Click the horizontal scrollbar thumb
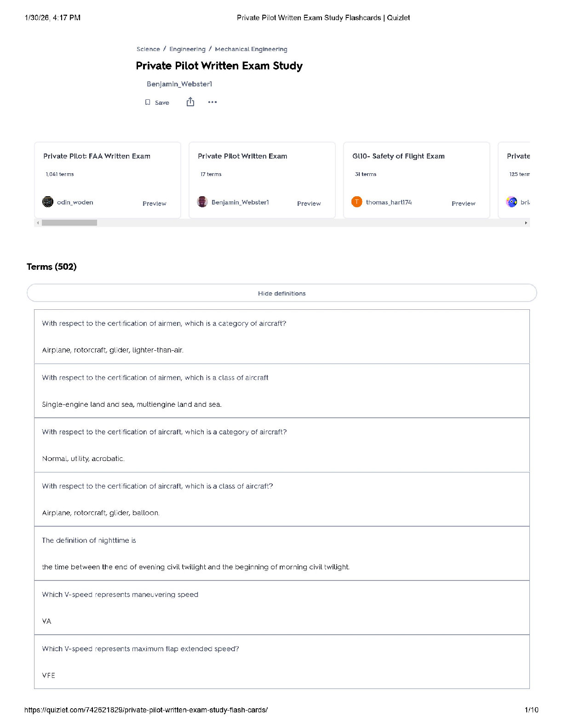Screen dimensions: 563x728 coord(69,223)
